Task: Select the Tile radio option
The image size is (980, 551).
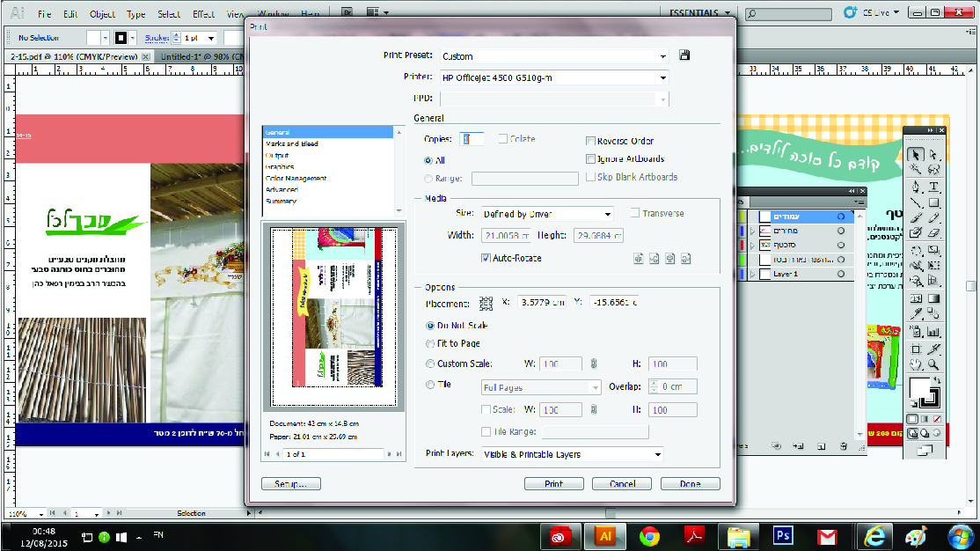Action: [x=430, y=385]
